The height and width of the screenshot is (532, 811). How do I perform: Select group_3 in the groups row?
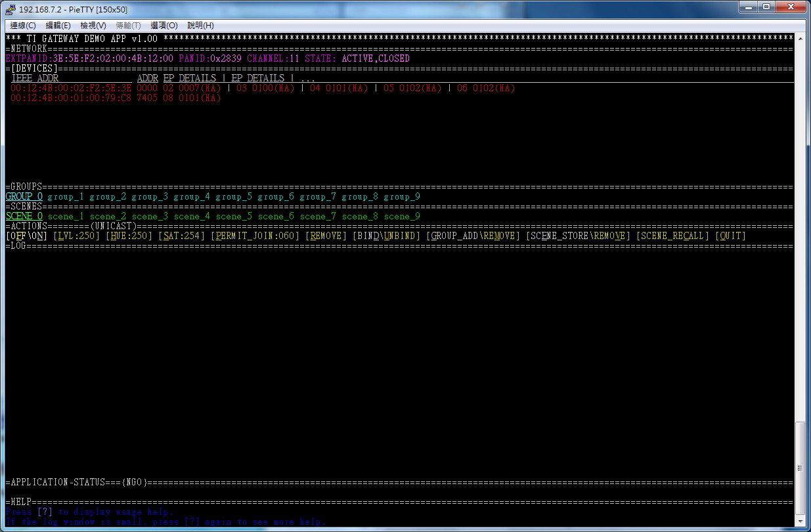150,196
